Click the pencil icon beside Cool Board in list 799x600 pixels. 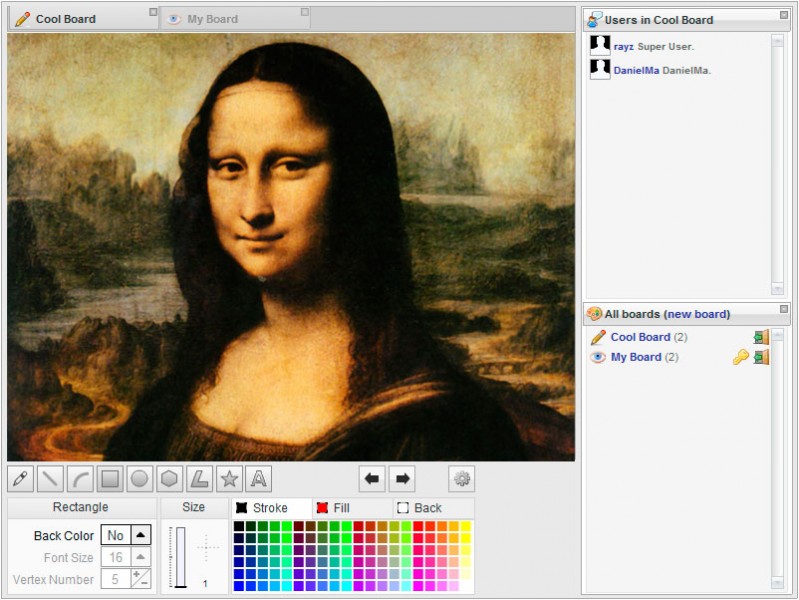click(598, 337)
